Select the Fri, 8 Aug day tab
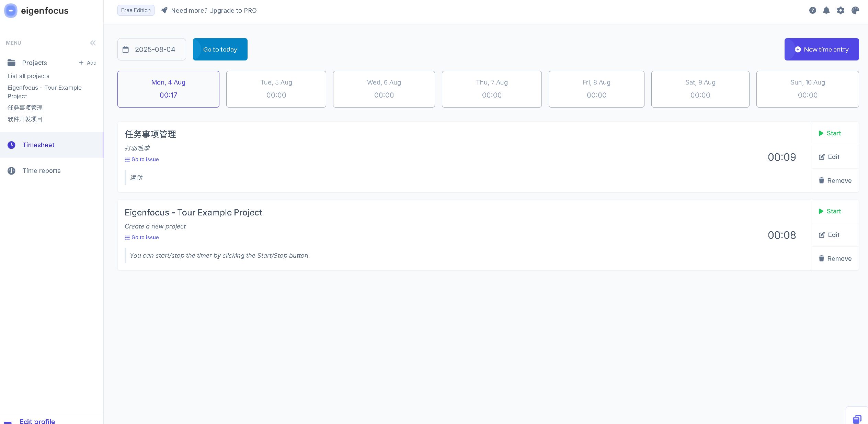The width and height of the screenshot is (868, 424). tap(596, 89)
